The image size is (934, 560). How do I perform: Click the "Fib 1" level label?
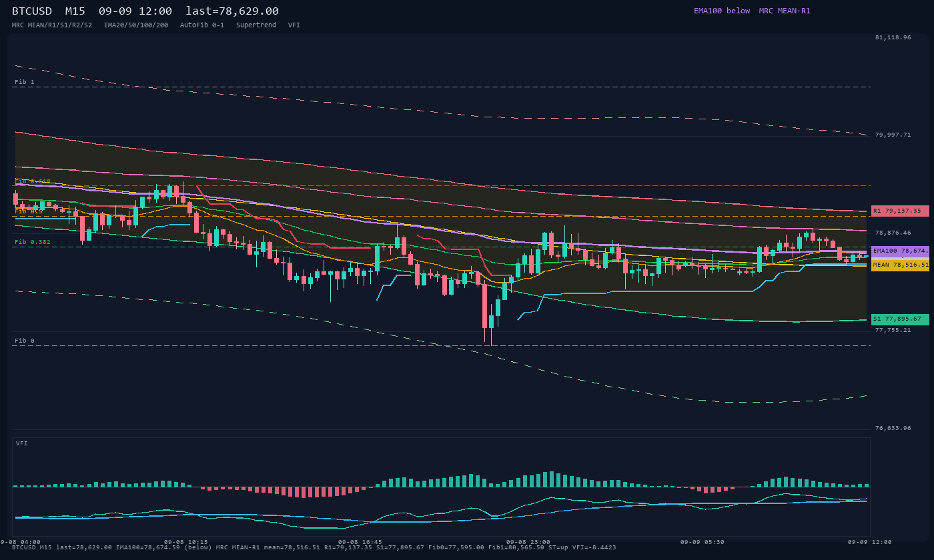(25, 82)
